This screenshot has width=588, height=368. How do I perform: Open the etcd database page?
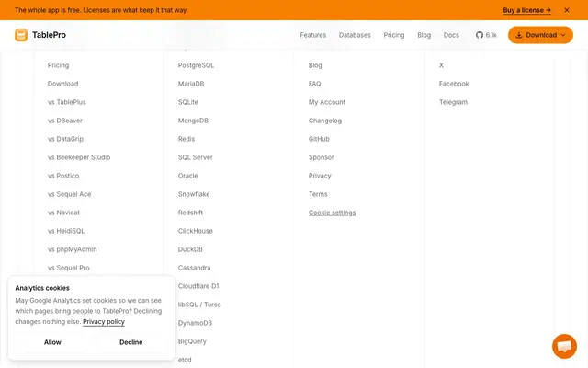(x=185, y=360)
